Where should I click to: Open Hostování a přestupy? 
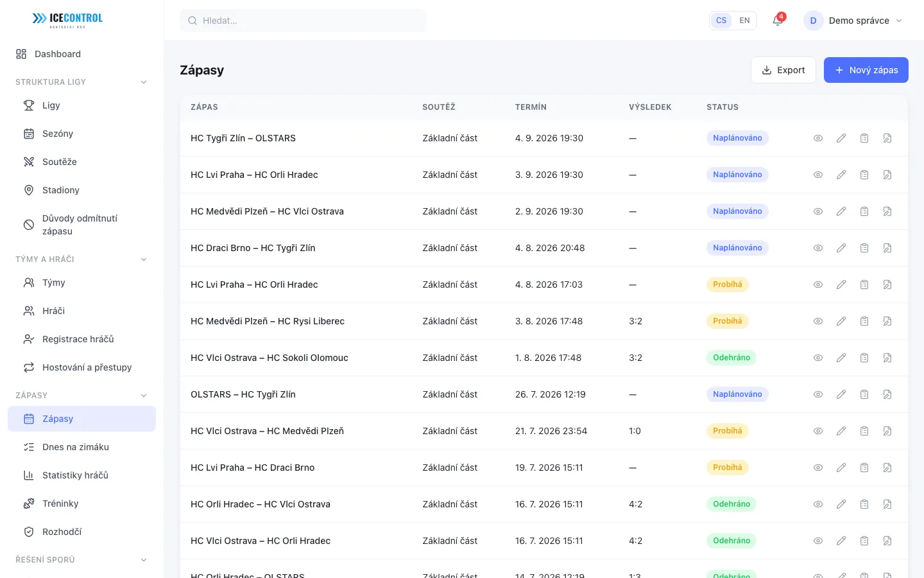tap(81, 367)
